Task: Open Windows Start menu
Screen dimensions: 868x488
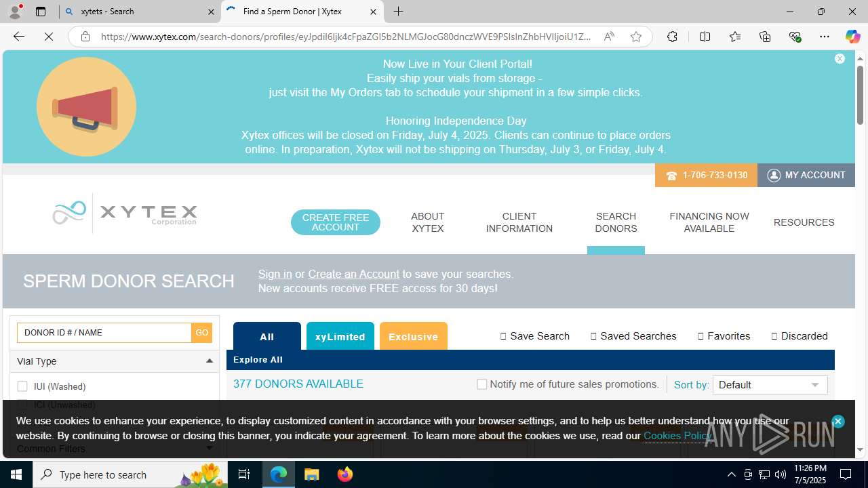Action: [16, 474]
